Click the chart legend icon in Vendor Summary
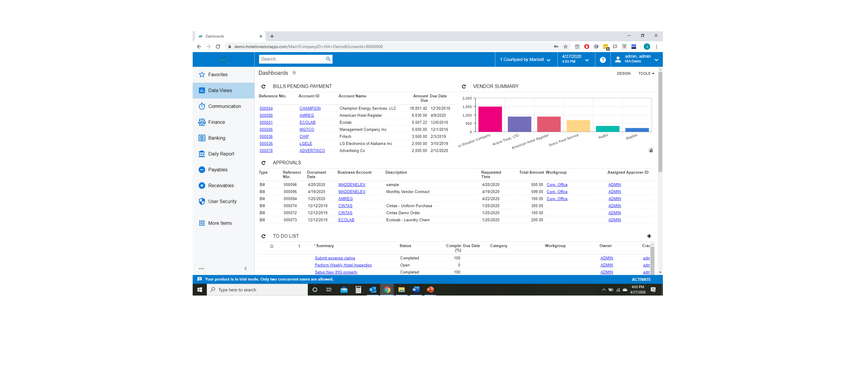This screenshot has width=868, height=366. [651, 150]
